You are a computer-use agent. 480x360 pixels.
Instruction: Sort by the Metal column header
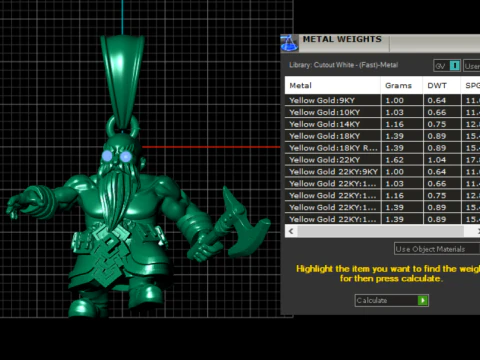pos(333,86)
